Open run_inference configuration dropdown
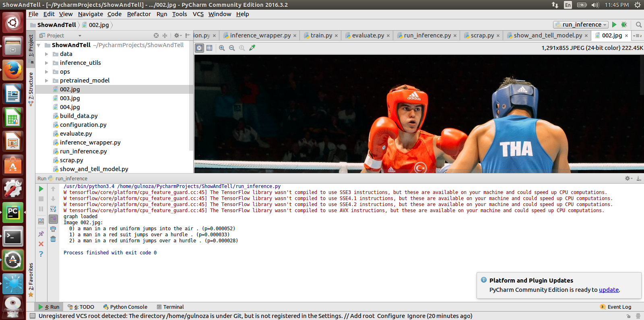Image resolution: width=644 pixels, height=320 pixels. [x=581, y=25]
